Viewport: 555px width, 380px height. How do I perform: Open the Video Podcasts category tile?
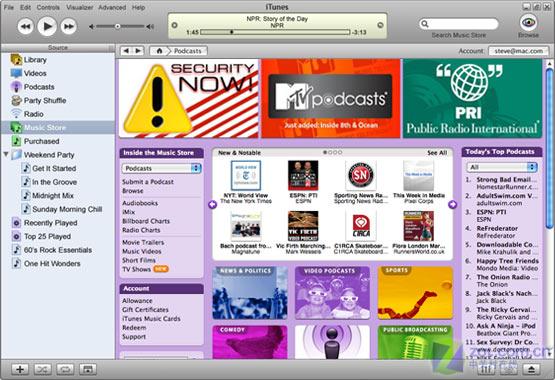pyautogui.click(x=332, y=293)
